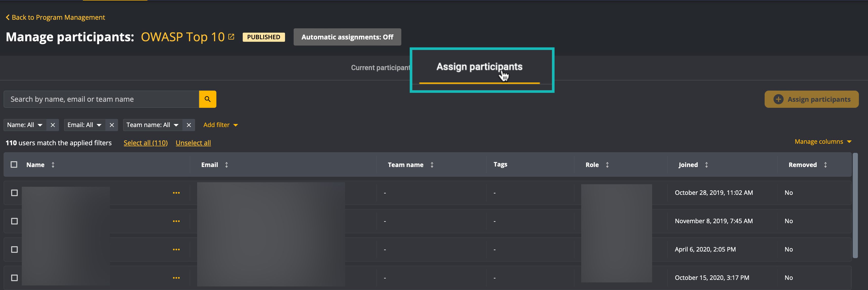Remove the Email filter with its X icon

(111, 125)
